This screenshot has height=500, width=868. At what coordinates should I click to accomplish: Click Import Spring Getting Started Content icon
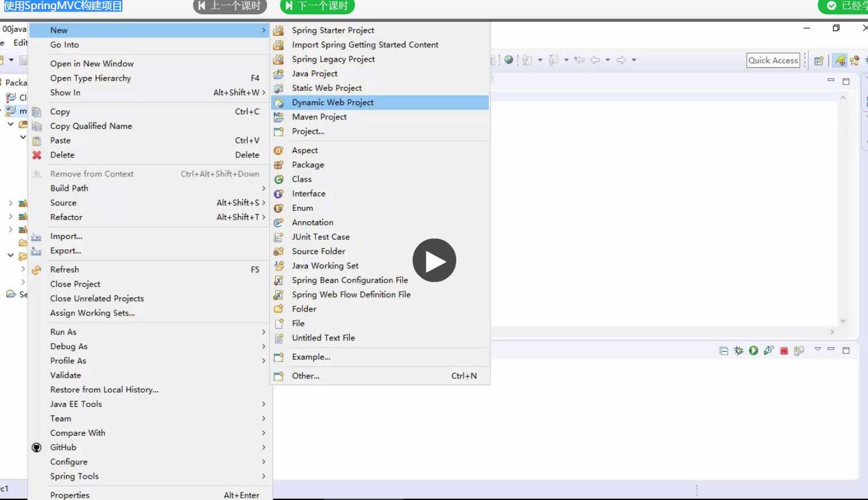279,45
